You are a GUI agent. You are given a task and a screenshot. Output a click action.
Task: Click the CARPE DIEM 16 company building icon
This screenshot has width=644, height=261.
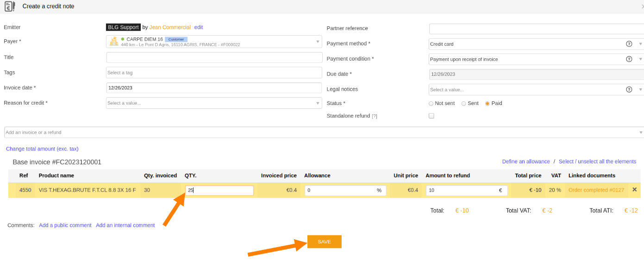coord(113,42)
